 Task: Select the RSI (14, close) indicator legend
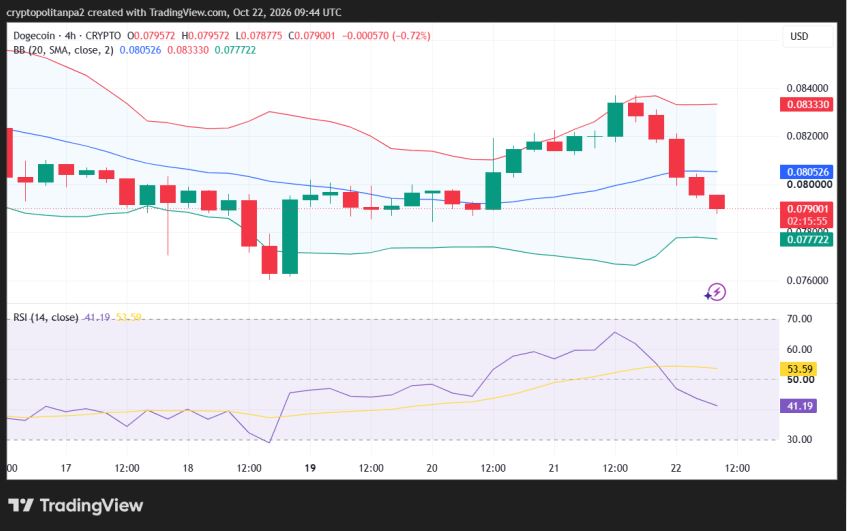(46, 317)
